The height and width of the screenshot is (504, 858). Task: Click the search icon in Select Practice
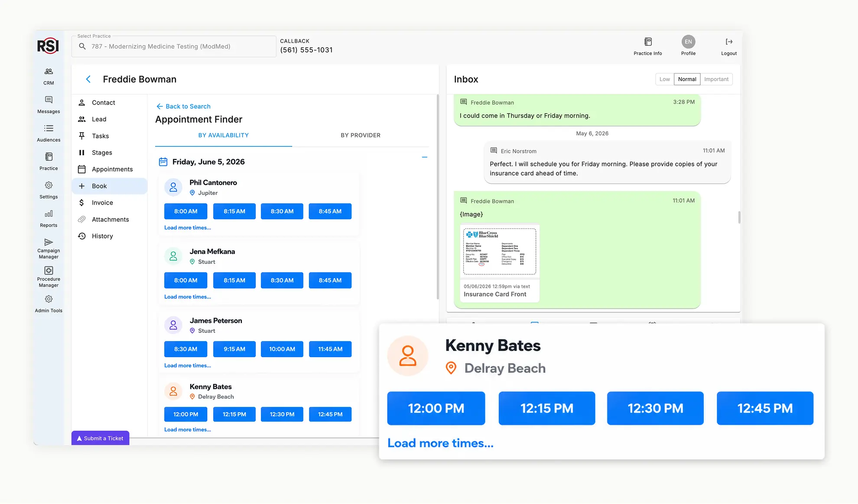[x=82, y=46]
